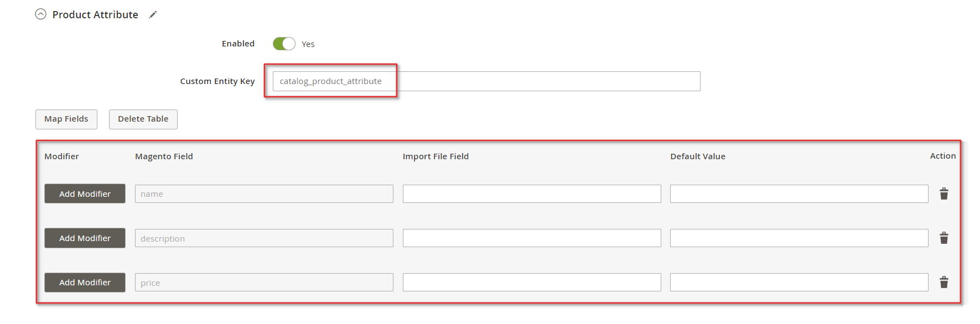Click the pencil edit icon beside Product Attribute
Viewport: 980px width, 324px height.
(153, 15)
